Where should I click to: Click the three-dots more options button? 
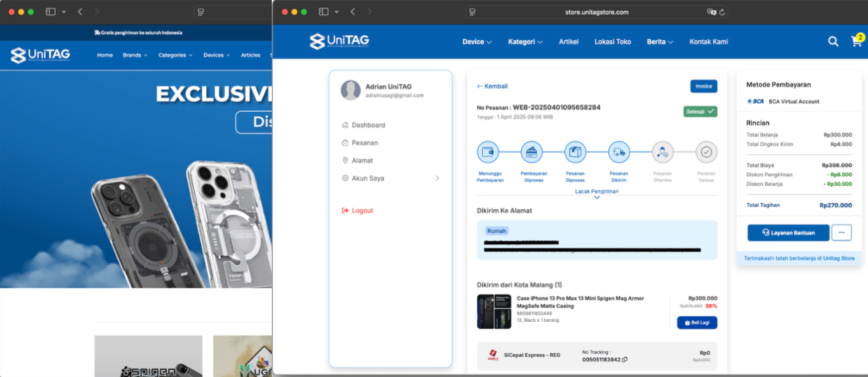point(842,232)
